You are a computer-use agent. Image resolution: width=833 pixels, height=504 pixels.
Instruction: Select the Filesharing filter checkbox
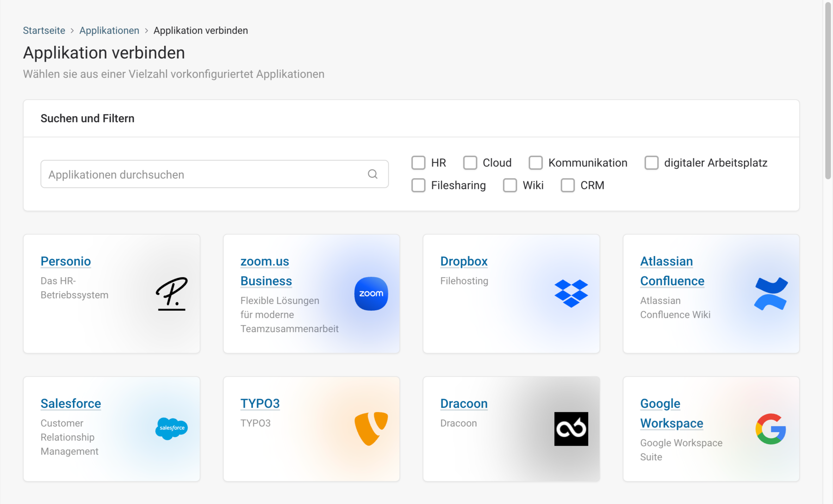tap(418, 185)
